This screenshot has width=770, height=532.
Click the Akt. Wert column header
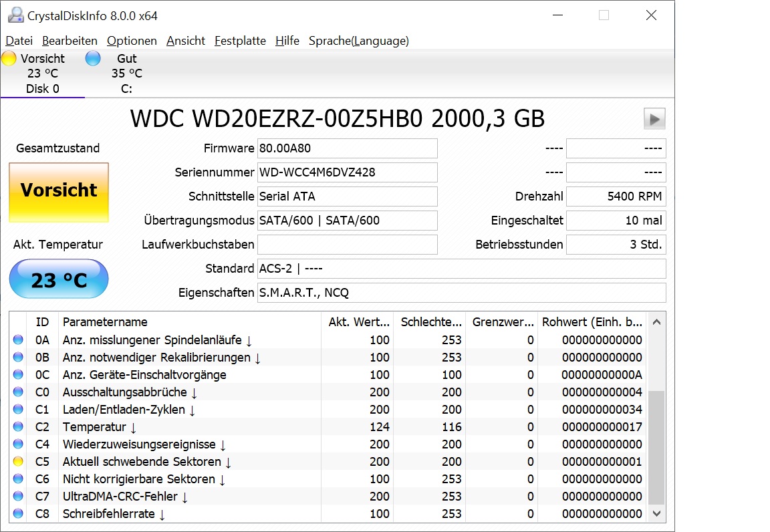(x=358, y=321)
